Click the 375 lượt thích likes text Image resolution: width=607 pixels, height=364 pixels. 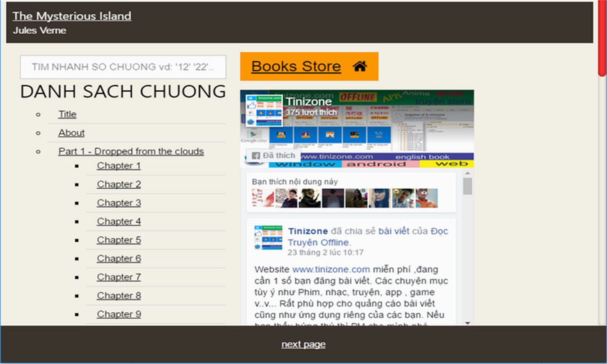tap(311, 112)
